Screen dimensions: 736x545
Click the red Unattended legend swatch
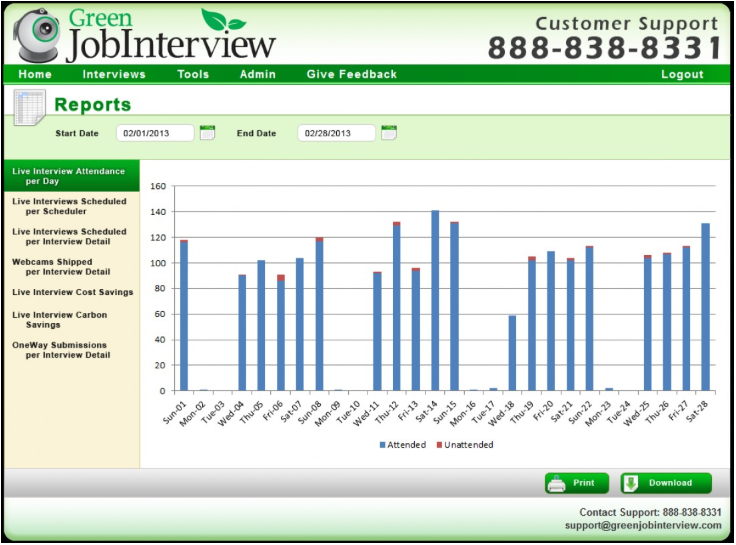pyautogui.click(x=439, y=445)
